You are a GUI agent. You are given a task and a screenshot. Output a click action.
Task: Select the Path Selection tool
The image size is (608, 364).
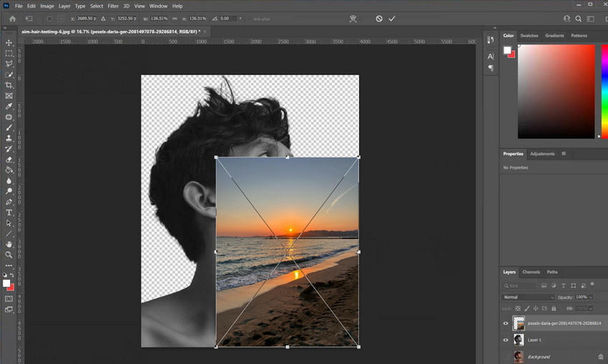(9, 223)
